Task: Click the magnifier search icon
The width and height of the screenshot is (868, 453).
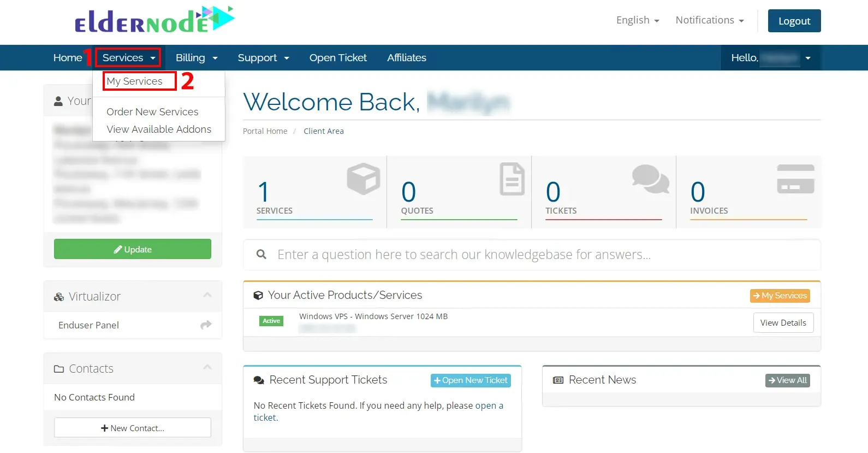Action: coord(261,255)
